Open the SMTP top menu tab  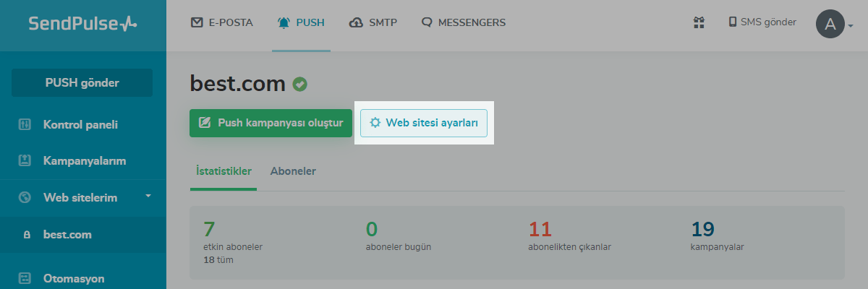click(x=373, y=22)
